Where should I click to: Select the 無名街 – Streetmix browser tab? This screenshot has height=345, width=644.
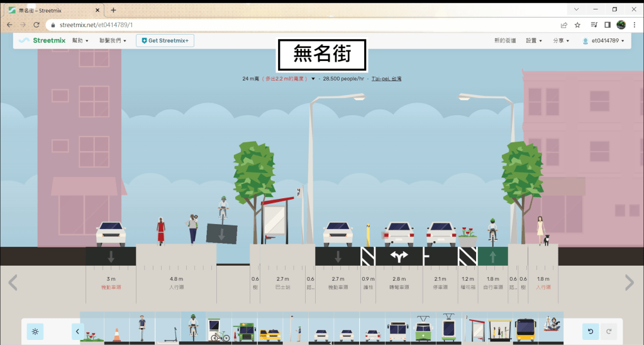click(55, 10)
